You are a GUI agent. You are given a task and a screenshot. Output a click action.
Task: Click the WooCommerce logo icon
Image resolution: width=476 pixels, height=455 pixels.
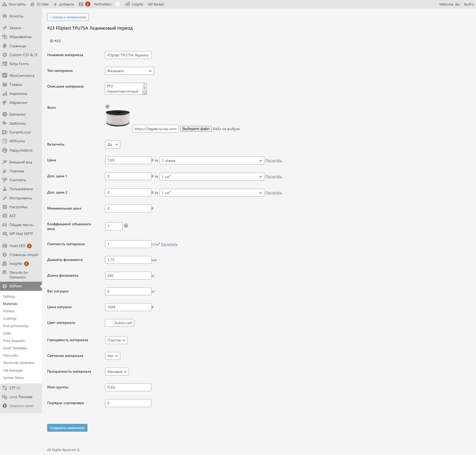5,76
